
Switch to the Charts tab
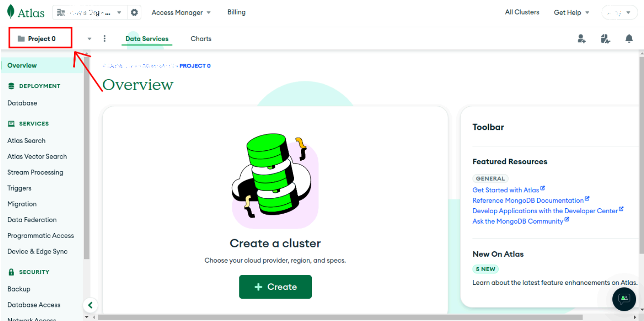pyautogui.click(x=200, y=38)
